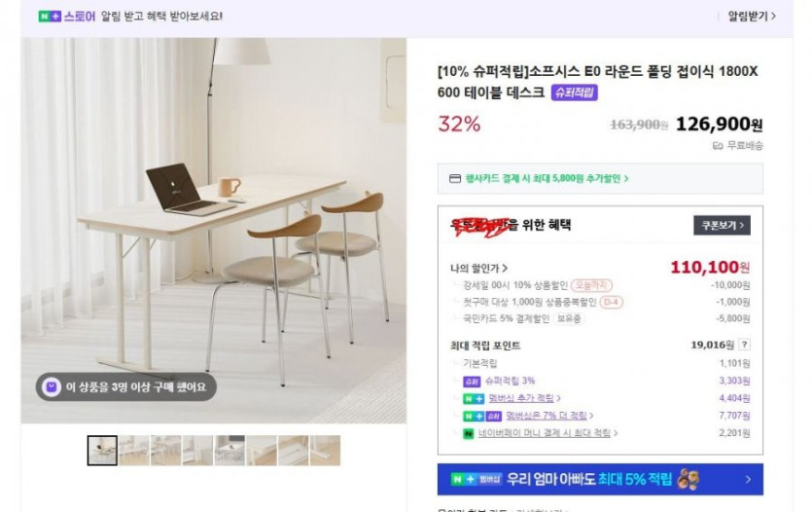
Task: Click the card icon in 추가할인 banner
Action: (455, 179)
